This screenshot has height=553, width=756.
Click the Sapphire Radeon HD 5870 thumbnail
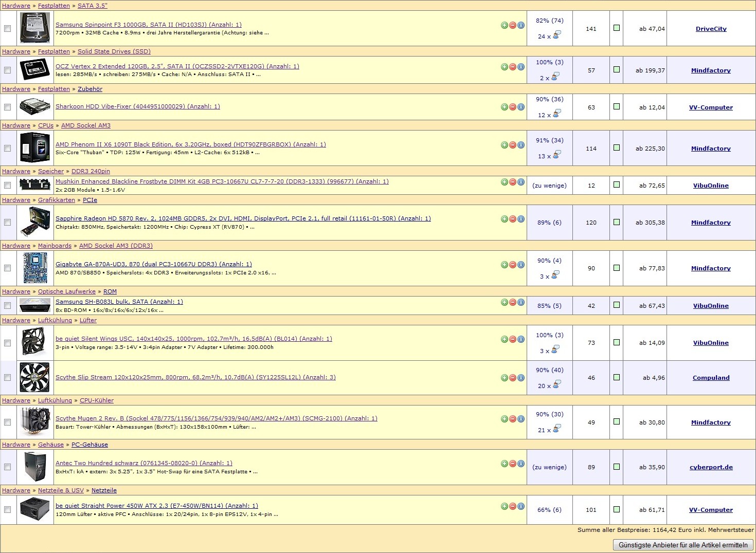pyautogui.click(x=35, y=222)
